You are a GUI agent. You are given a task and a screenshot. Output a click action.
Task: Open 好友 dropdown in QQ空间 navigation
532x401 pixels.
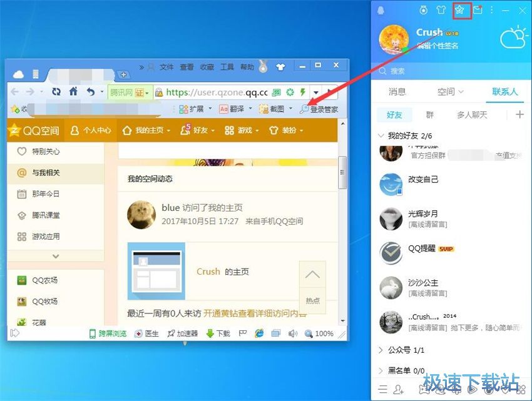pyautogui.click(x=198, y=130)
